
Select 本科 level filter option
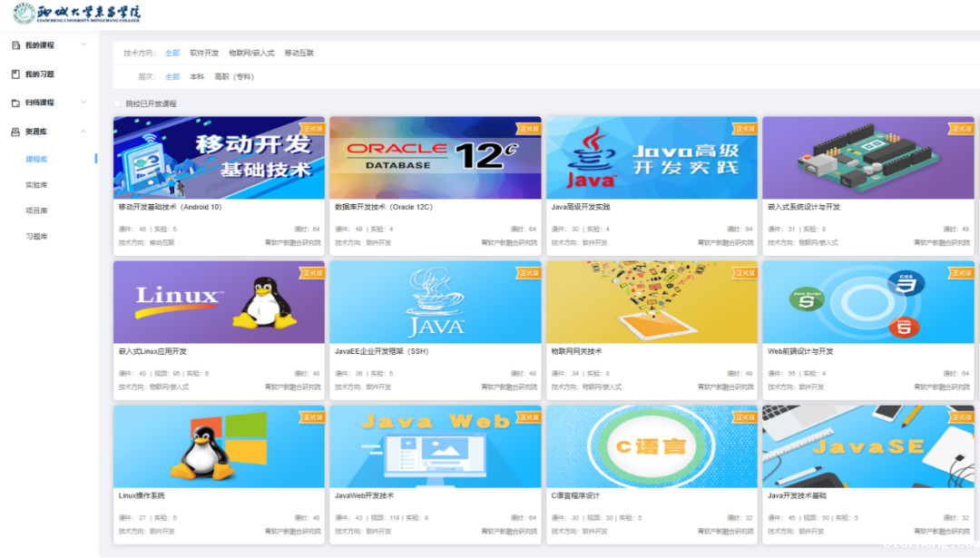click(x=197, y=77)
